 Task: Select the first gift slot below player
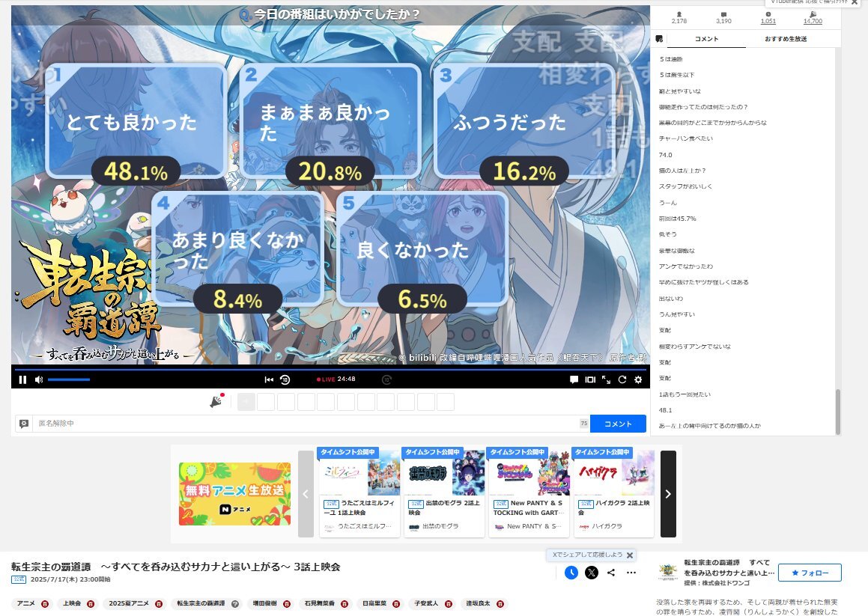tap(246, 402)
